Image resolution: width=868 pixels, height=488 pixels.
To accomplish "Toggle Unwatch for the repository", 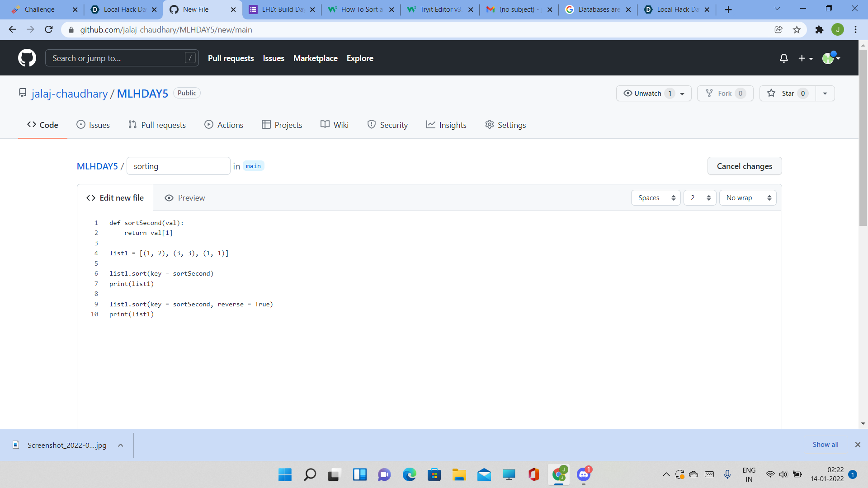I will coord(648,94).
